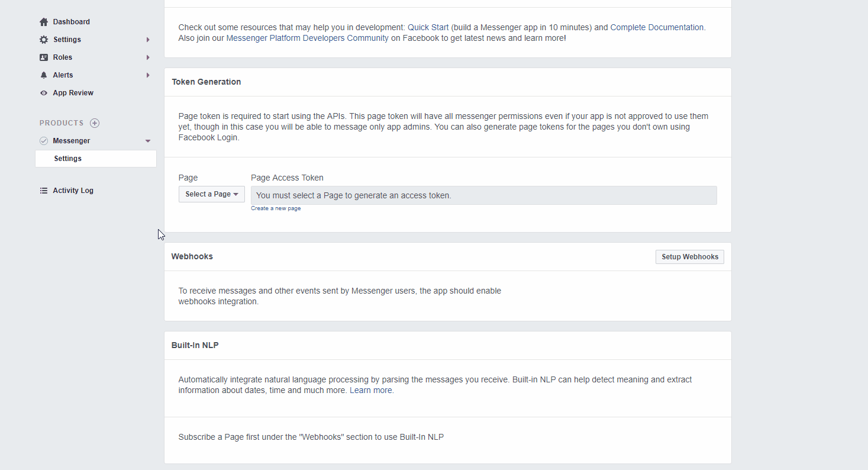Collapse the Messenger product section arrow
This screenshot has height=470, width=868.
click(148, 141)
